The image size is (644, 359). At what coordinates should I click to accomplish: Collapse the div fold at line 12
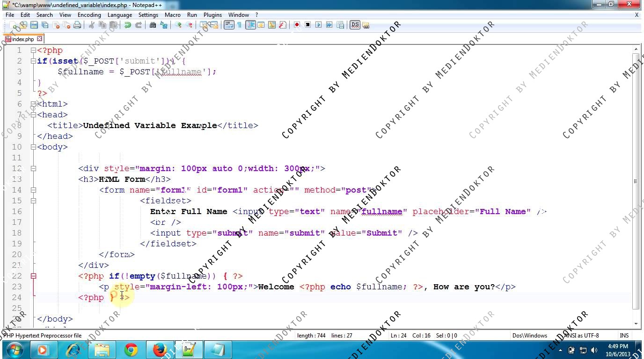click(33, 168)
